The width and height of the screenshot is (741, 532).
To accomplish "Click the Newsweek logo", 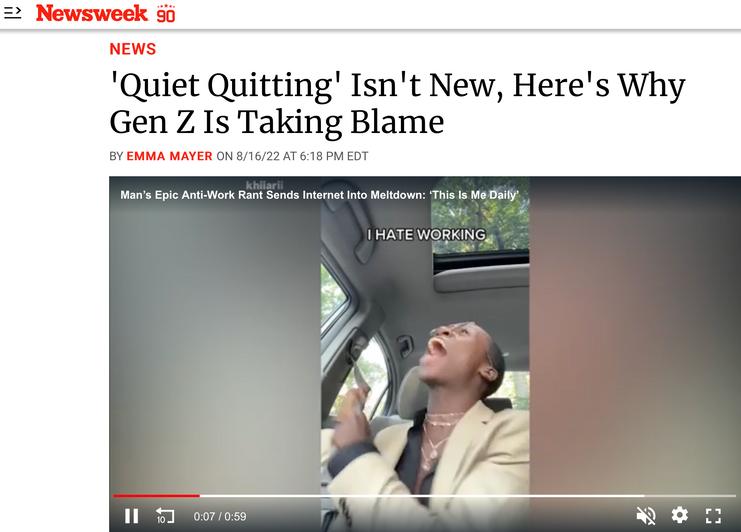I will 92,13.
